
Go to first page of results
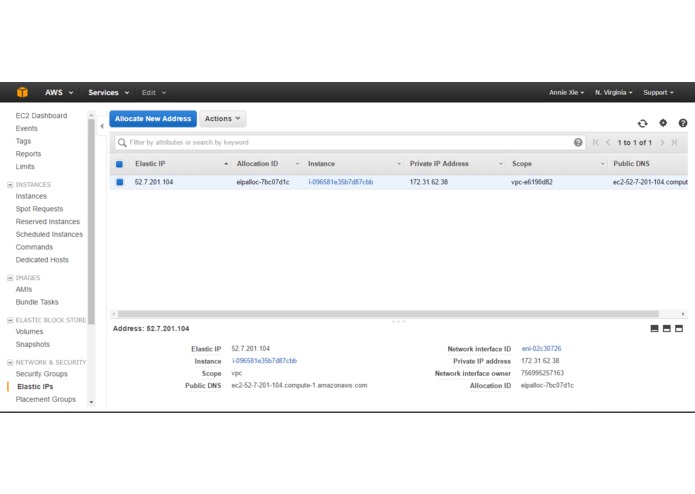(595, 142)
